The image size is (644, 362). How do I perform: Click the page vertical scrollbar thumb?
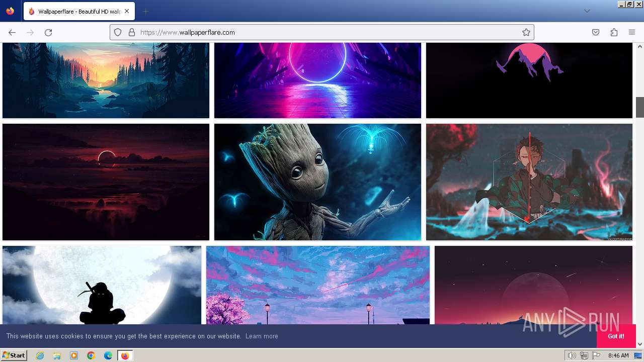[640, 107]
